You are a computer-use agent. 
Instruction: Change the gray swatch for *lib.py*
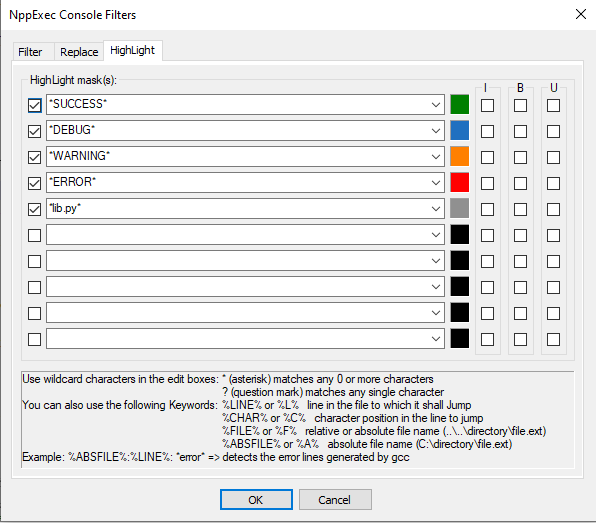click(x=460, y=208)
